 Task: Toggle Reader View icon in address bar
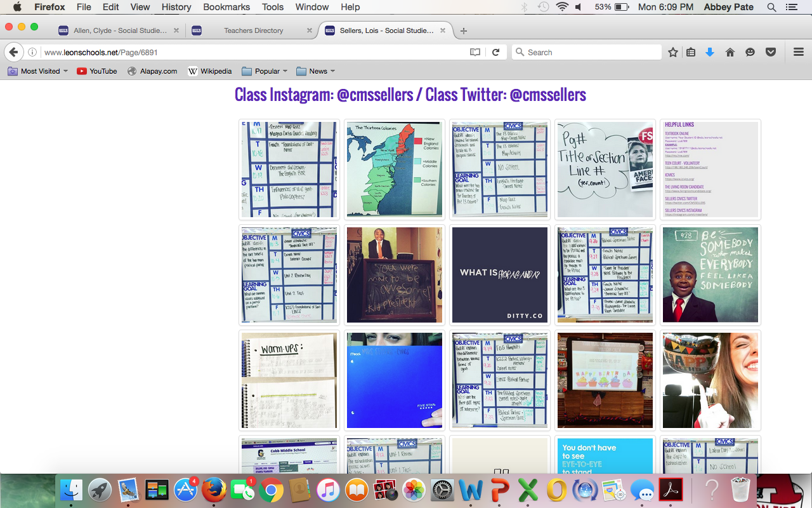[475, 53]
